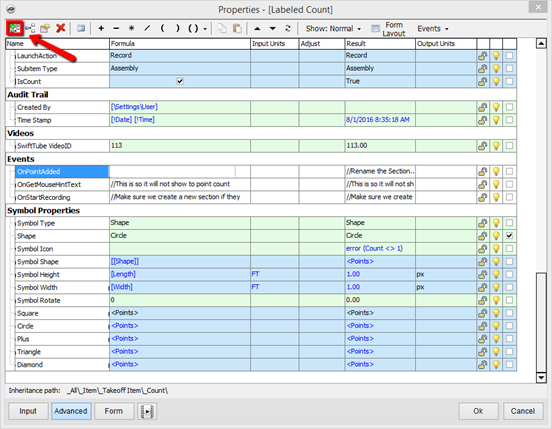The height and width of the screenshot is (429, 552).
Task: Click lock icon in Symbol Icon row
Action: click(482, 249)
